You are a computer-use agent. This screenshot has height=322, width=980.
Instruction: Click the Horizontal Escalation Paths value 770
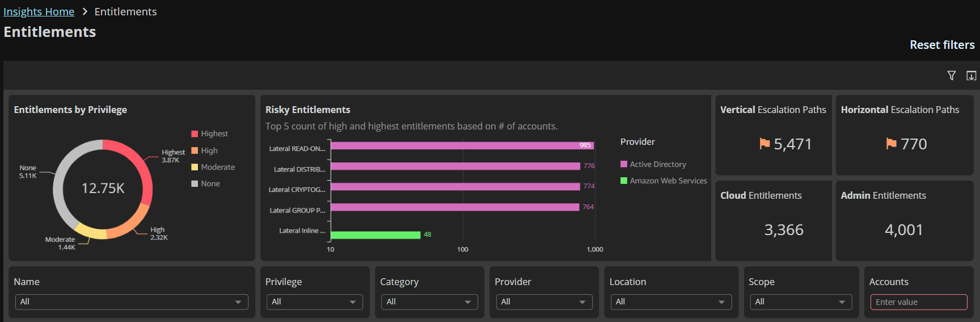point(914,144)
